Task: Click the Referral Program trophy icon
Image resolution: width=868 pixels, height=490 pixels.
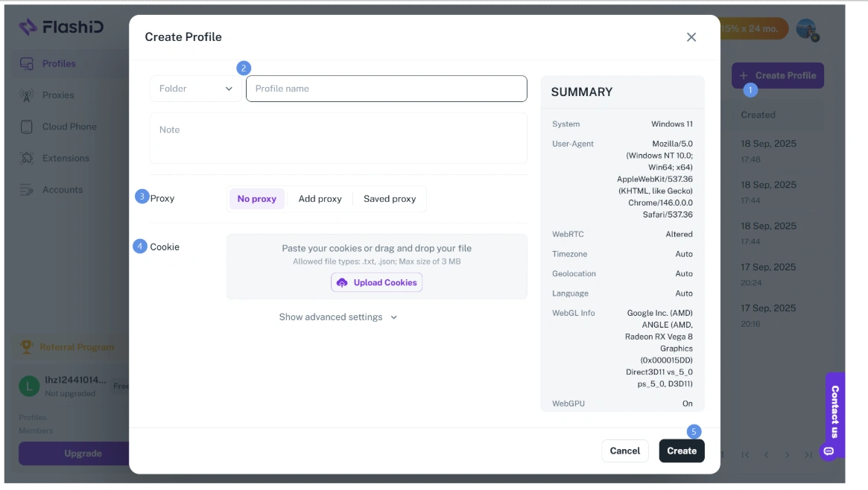Action: point(26,347)
